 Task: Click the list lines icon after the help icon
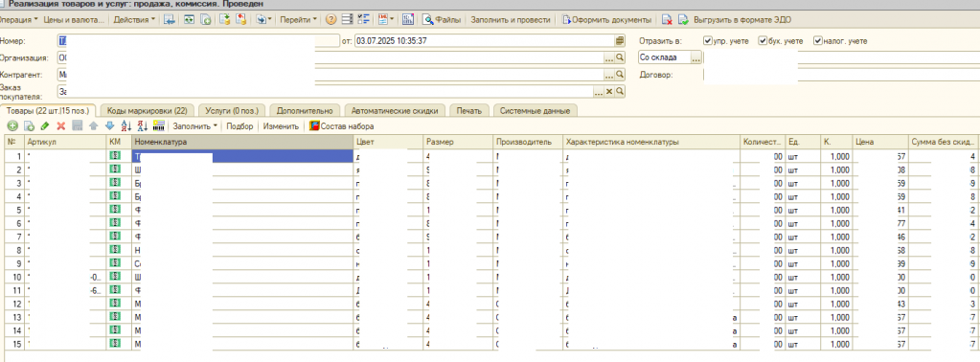(348, 19)
